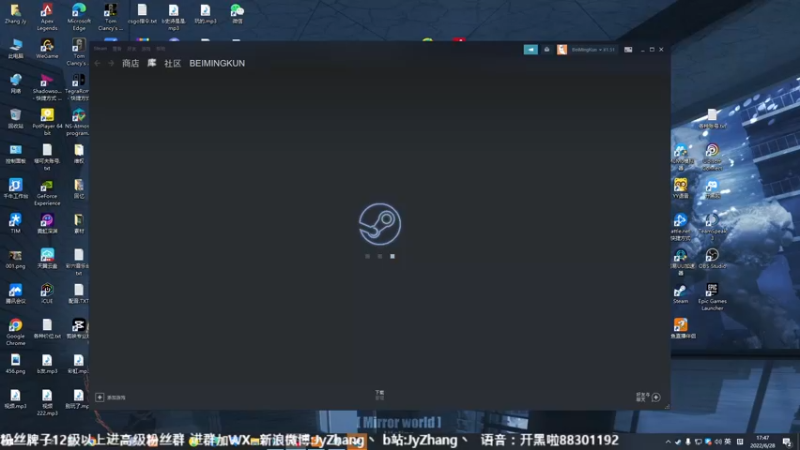Open the Steam announcements icon in titlebar
Viewport: 800px width, 450px height.
(531, 49)
